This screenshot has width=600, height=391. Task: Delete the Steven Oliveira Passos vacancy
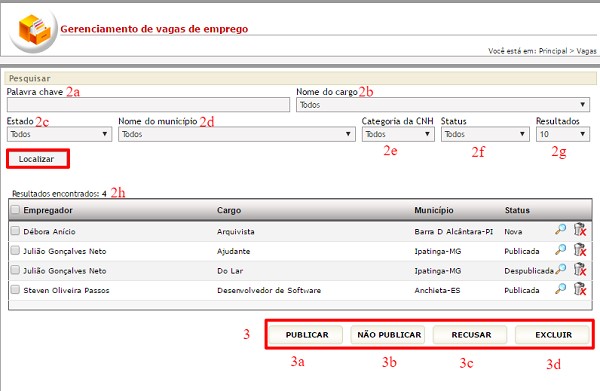coord(580,289)
